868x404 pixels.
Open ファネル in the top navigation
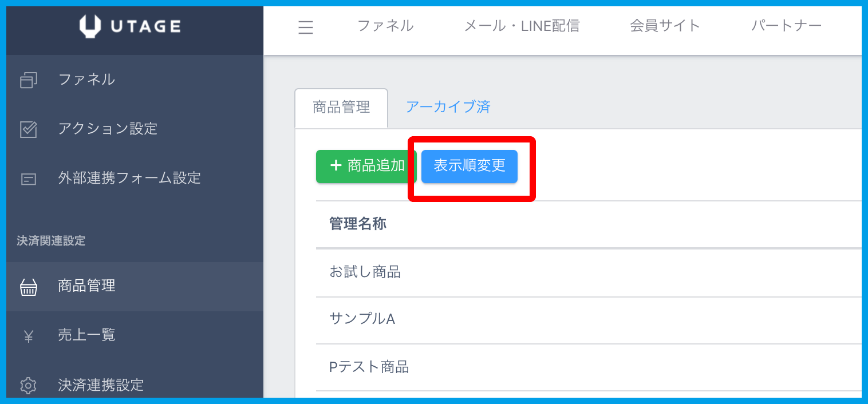click(385, 26)
